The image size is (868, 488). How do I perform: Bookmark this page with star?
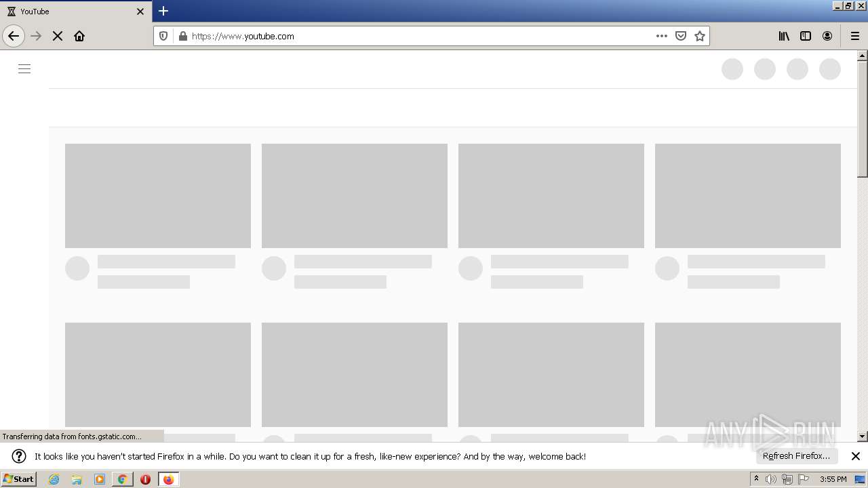pyautogui.click(x=700, y=36)
